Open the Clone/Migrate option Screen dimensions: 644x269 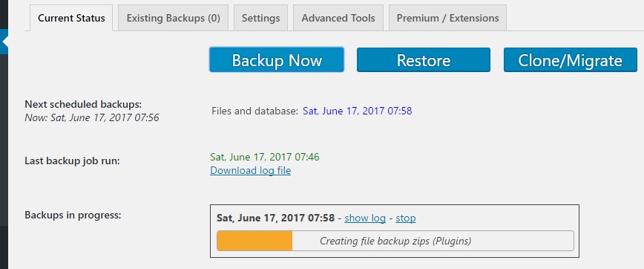point(570,60)
